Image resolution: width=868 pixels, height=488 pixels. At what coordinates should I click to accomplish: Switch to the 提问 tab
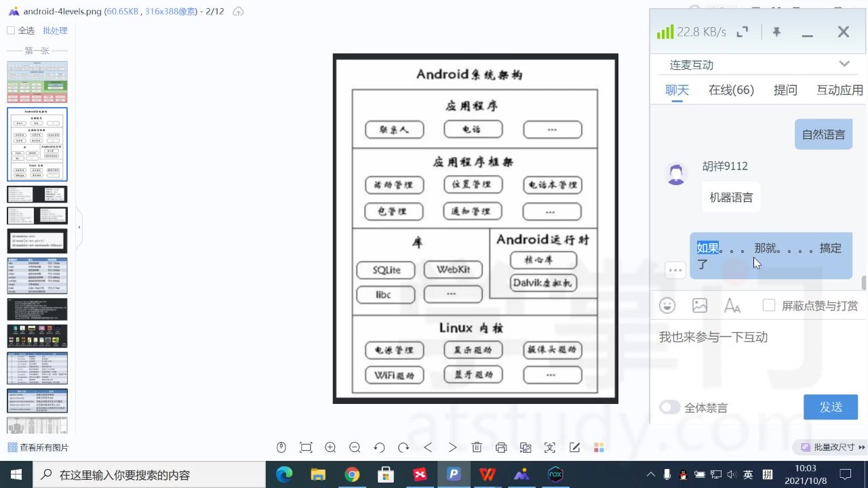coord(786,90)
